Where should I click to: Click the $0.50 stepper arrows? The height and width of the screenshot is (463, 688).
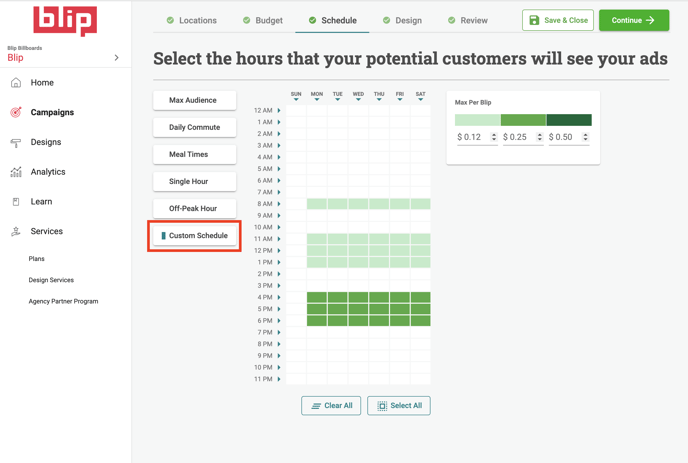(585, 137)
